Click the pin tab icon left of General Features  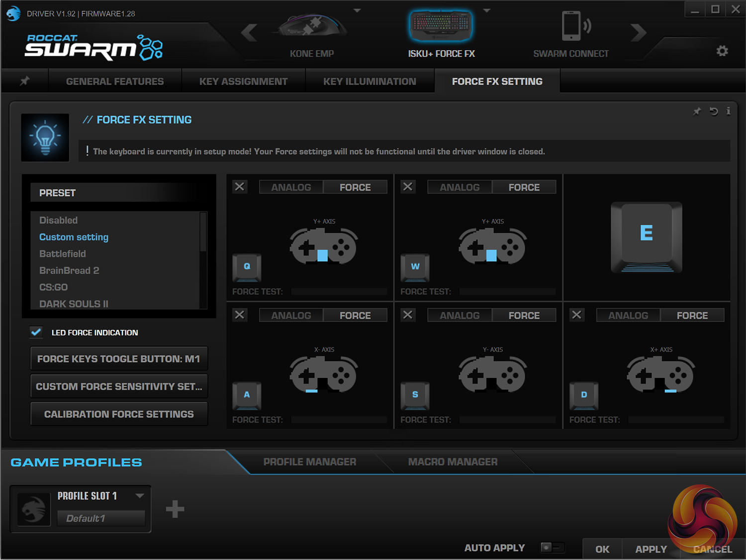point(24,81)
